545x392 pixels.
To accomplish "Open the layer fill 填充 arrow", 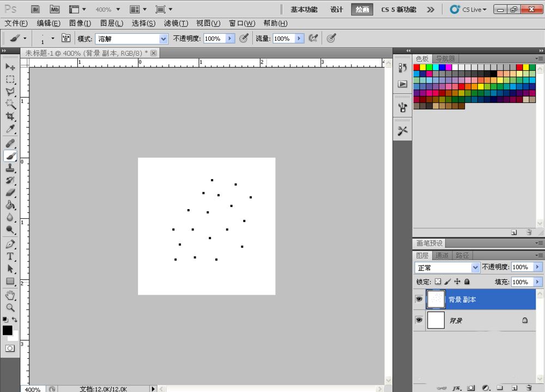I will [x=537, y=281].
